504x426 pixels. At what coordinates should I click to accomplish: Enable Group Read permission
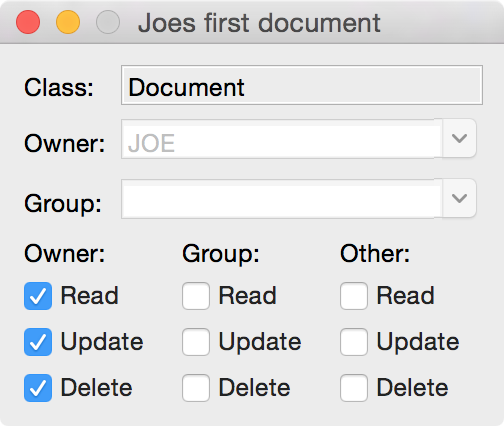(196, 296)
